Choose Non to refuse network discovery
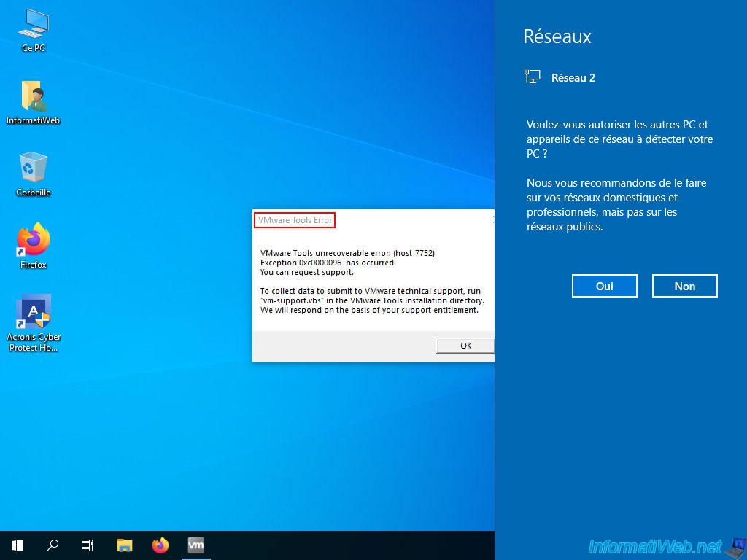 pos(684,286)
